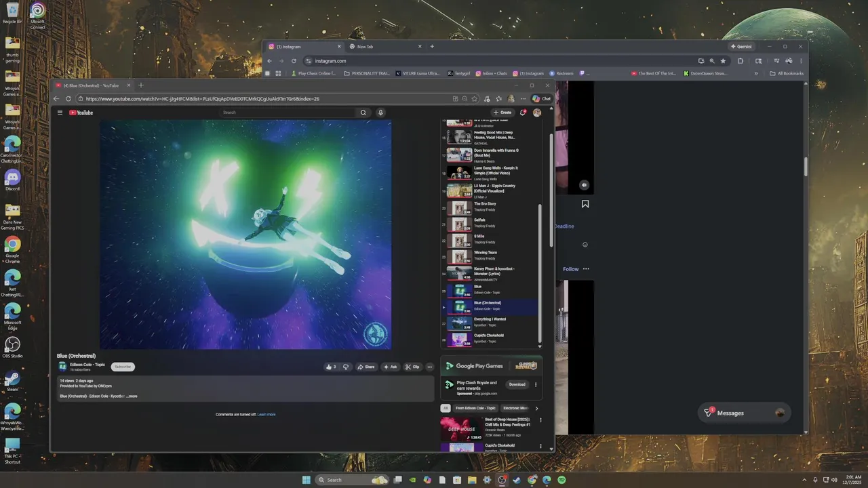Open Edison Cole - Topic channel avatar
This screenshot has height=488, width=868.
(x=62, y=367)
